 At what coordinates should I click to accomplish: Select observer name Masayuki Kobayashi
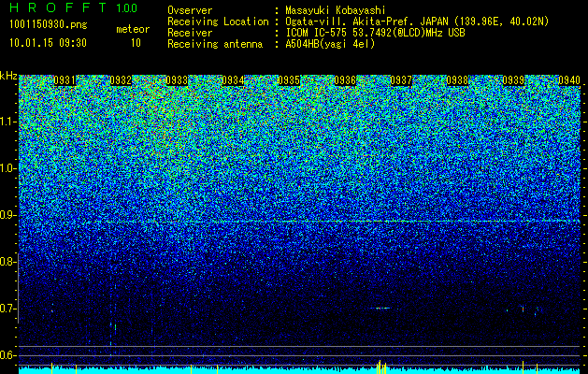(336, 10)
